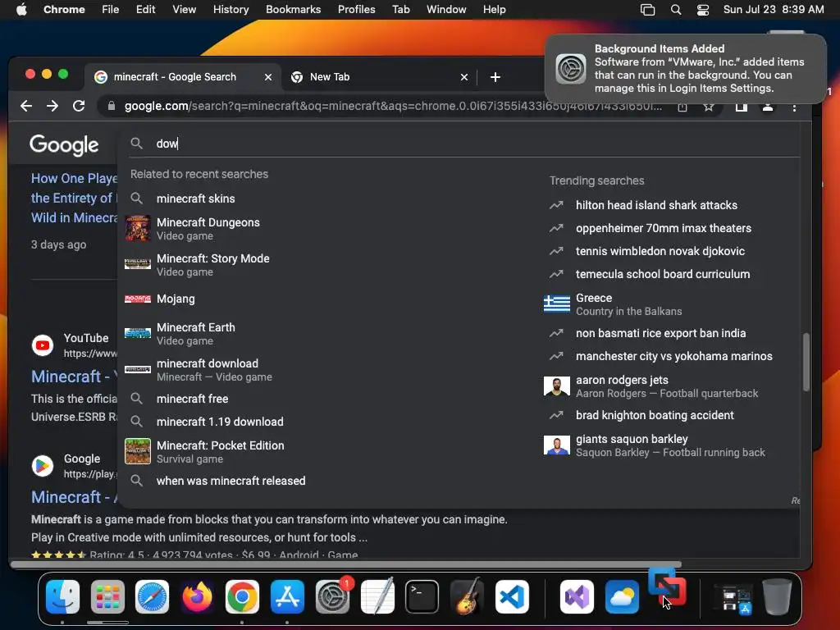Choose trending 'tennis wimbledon novak djokovic'

point(660,251)
